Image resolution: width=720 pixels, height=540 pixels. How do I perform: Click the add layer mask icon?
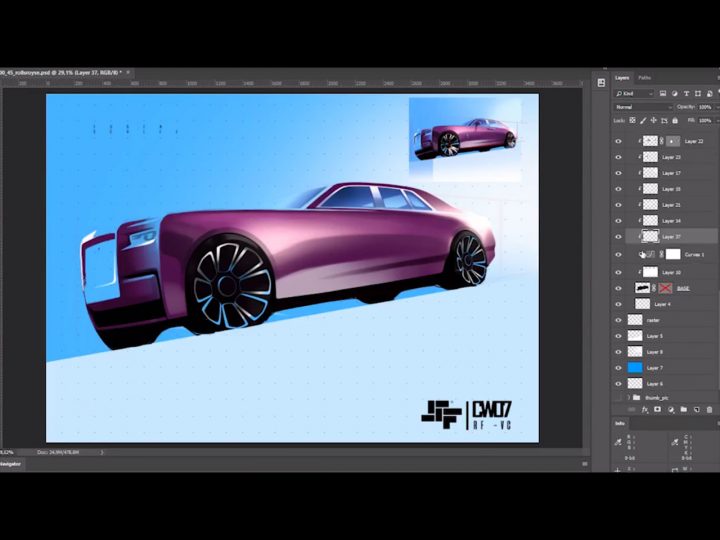click(658, 410)
